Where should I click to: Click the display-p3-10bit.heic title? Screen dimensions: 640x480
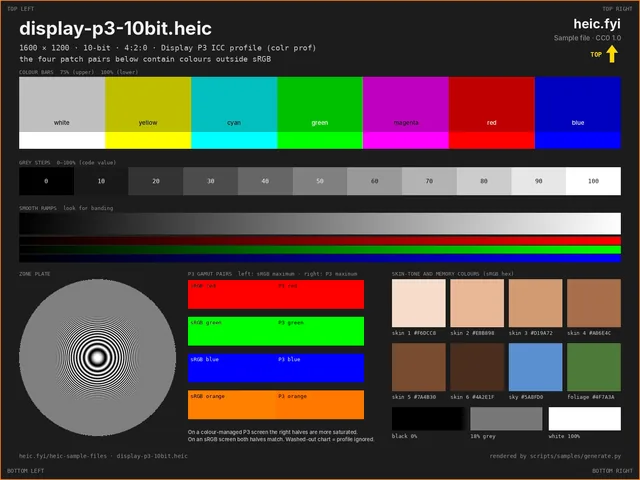[x=116, y=29]
